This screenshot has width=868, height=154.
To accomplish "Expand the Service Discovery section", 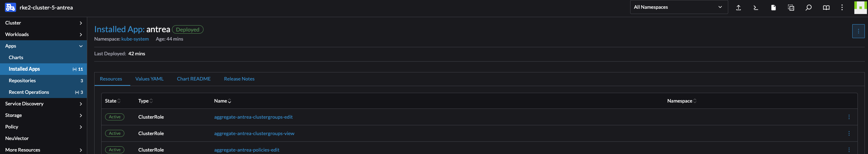I will click(43, 104).
